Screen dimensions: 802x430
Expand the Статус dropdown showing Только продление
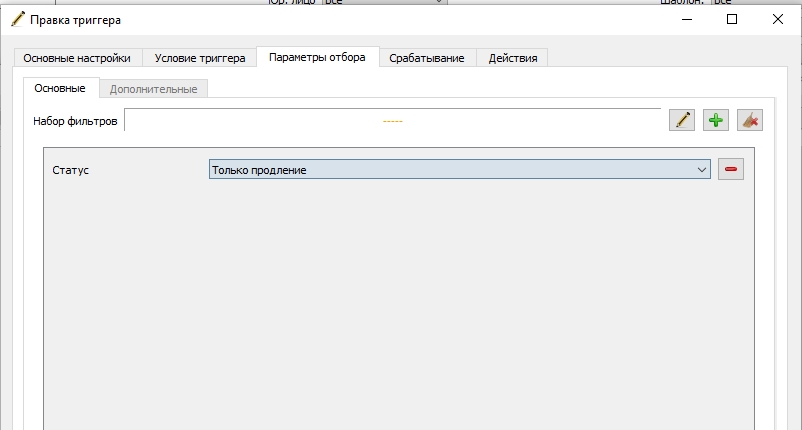pos(460,169)
